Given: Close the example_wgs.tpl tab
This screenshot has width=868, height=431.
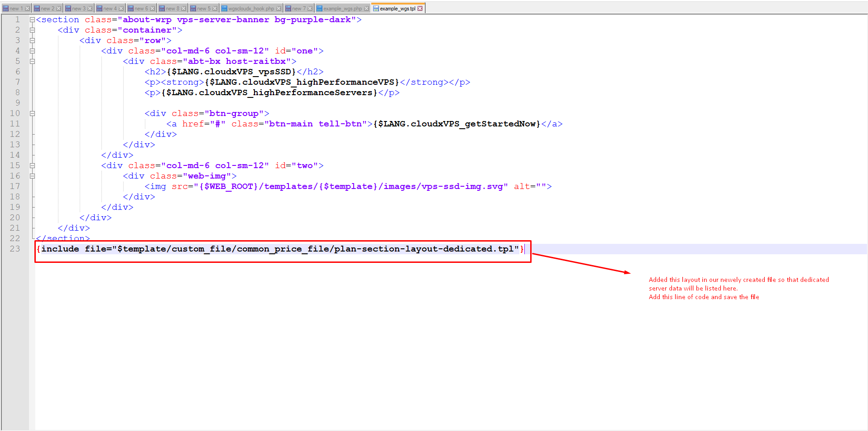Looking at the screenshot, I should (x=420, y=9).
